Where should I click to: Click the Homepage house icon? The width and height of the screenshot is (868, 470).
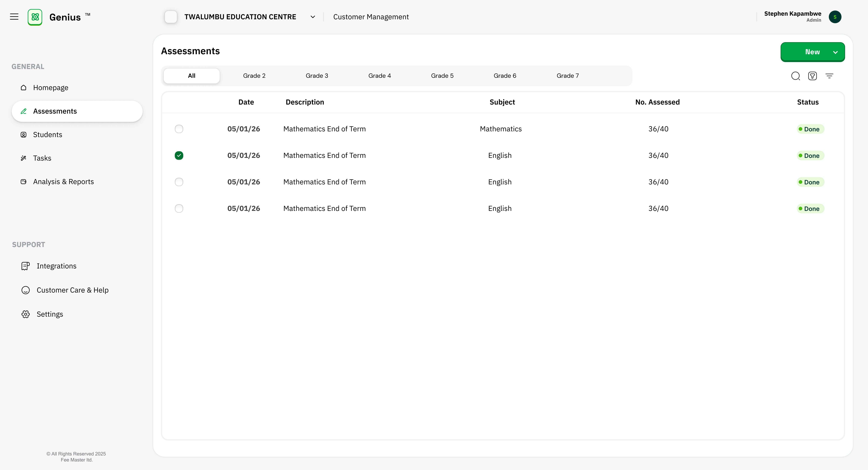(24, 88)
